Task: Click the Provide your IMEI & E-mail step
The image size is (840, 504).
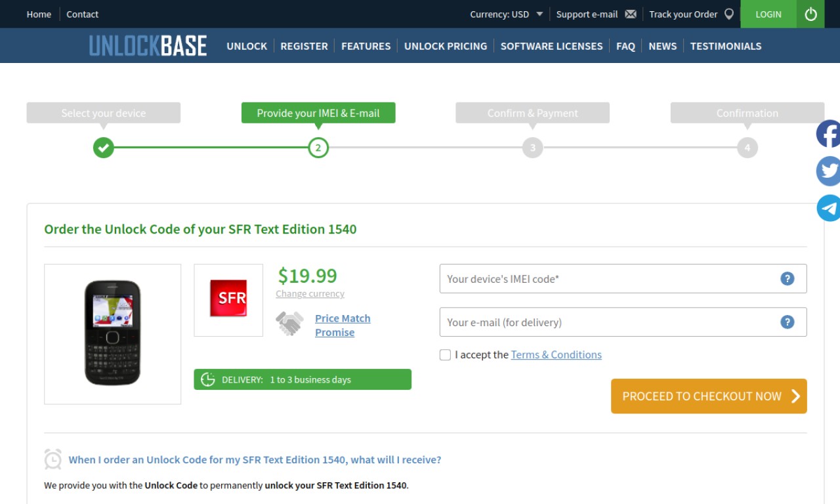Action: point(318,113)
